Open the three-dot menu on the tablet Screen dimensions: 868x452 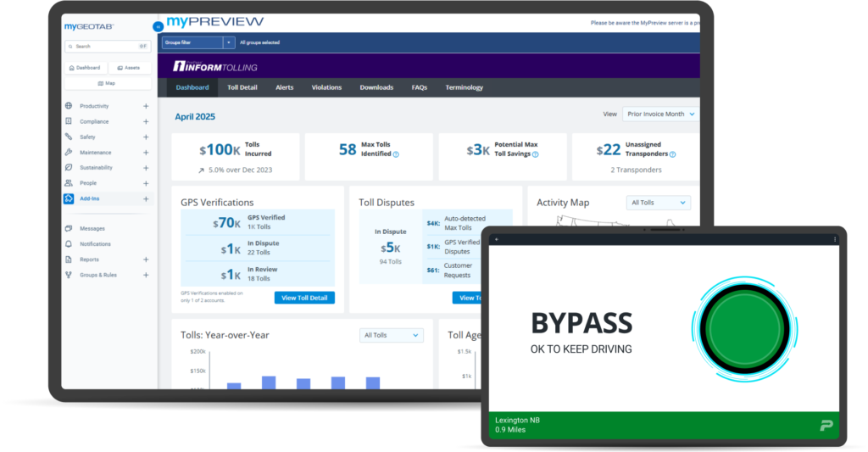coord(835,239)
